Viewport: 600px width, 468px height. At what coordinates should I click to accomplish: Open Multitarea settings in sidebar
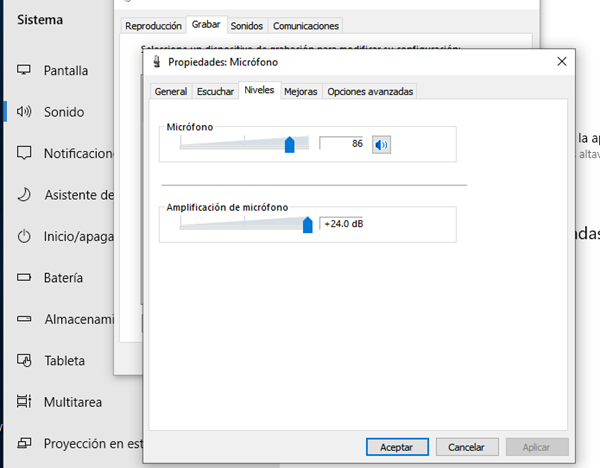[x=73, y=402]
